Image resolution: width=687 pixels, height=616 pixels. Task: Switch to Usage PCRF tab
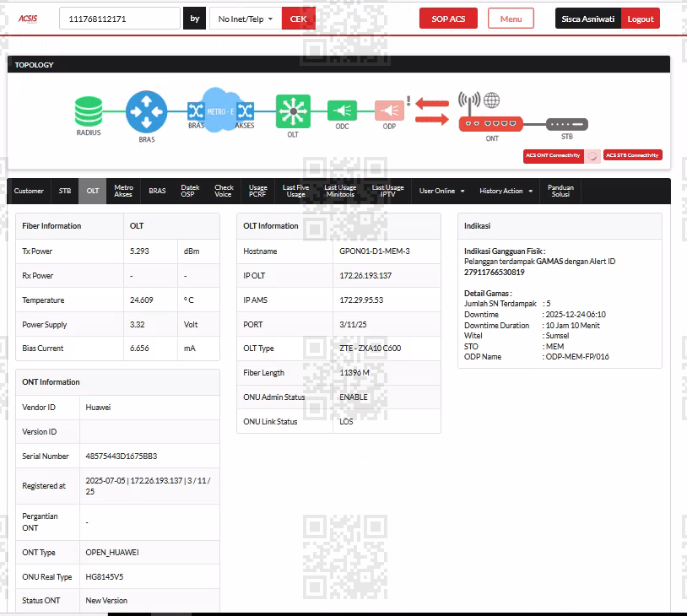tap(257, 191)
